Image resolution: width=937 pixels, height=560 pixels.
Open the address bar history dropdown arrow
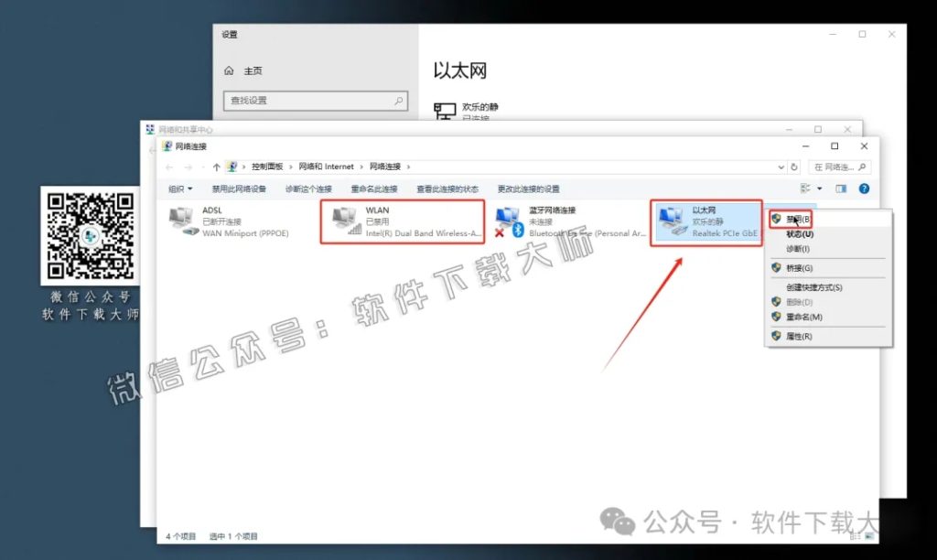tap(783, 167)
